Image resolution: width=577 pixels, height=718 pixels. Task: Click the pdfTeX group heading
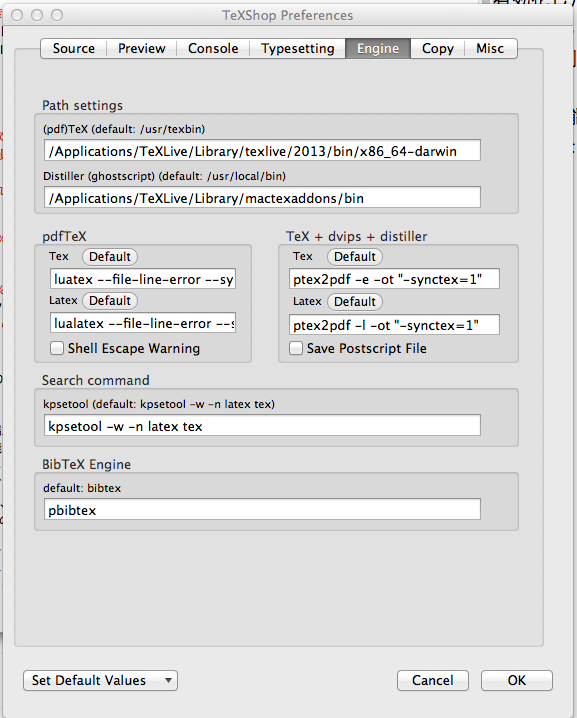[64, 236]
